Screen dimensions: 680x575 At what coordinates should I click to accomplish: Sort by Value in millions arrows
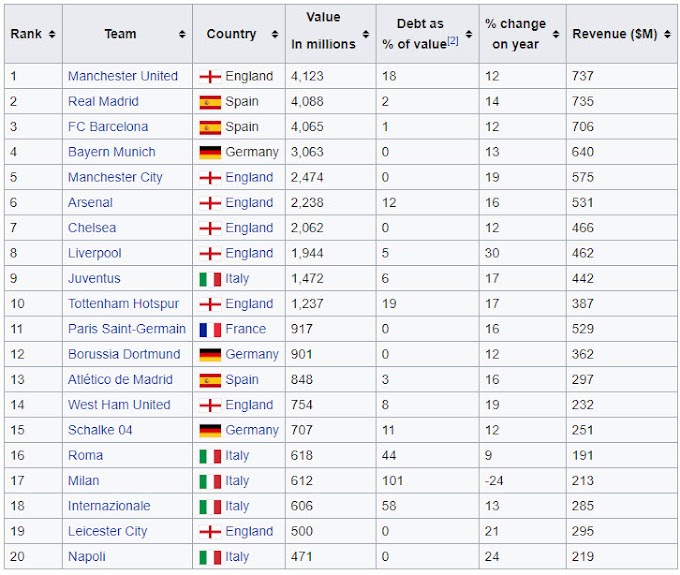point(366,34)
